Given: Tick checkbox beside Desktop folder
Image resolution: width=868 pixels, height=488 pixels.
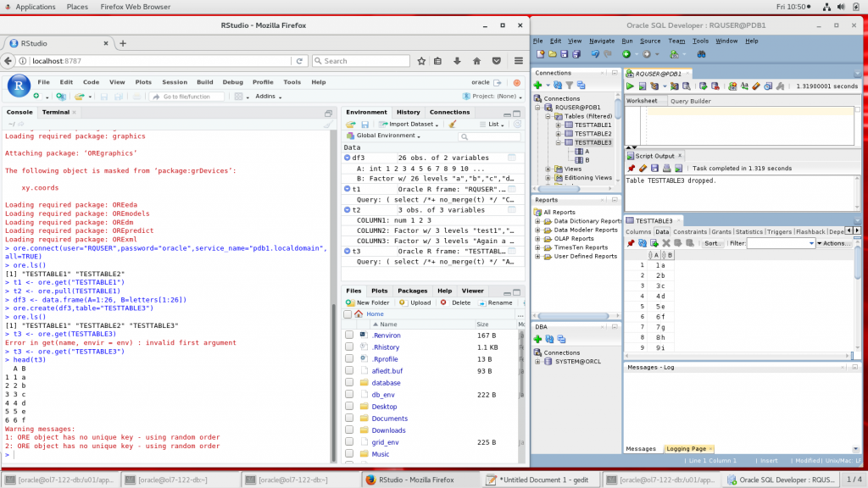Looking at the screenshot, I should (x=349, y=407).
